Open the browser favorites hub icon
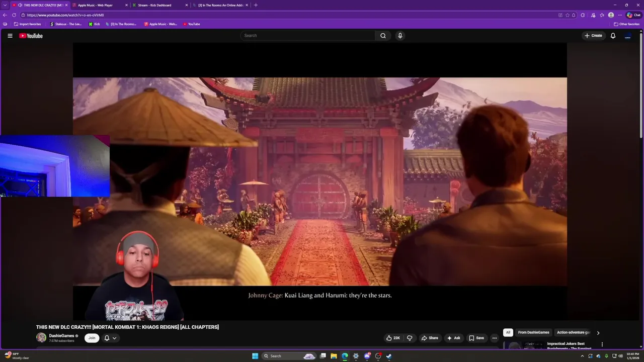644x362 pixels. point(602,15)
